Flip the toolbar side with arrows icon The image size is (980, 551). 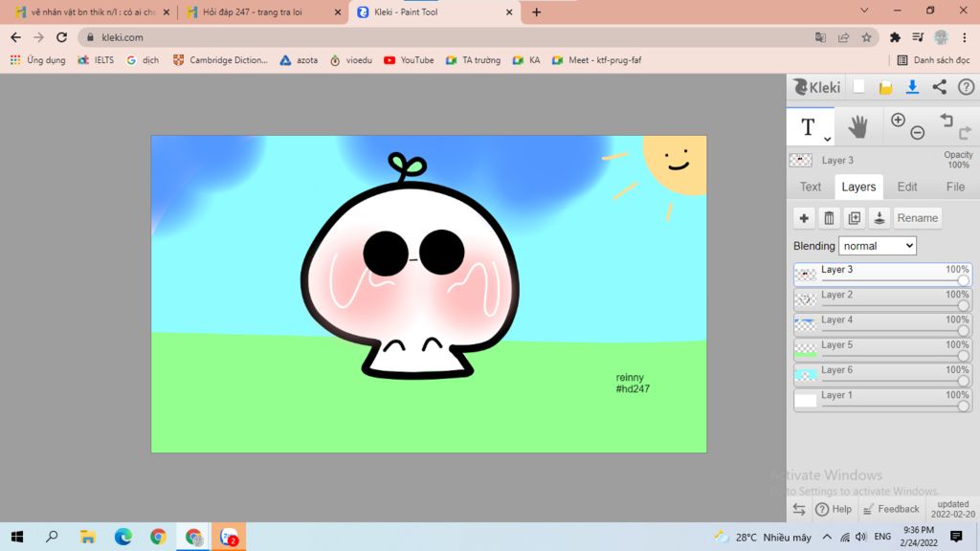799,509
